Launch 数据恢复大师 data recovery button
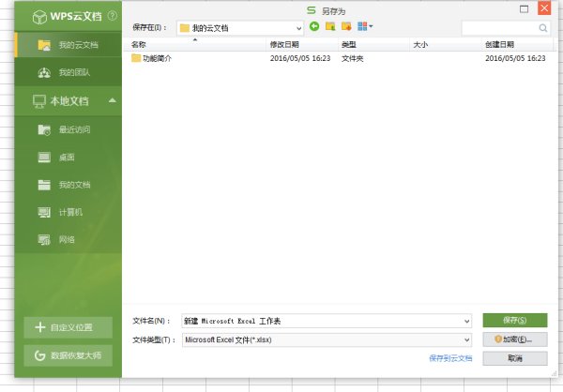 [68, 355]
